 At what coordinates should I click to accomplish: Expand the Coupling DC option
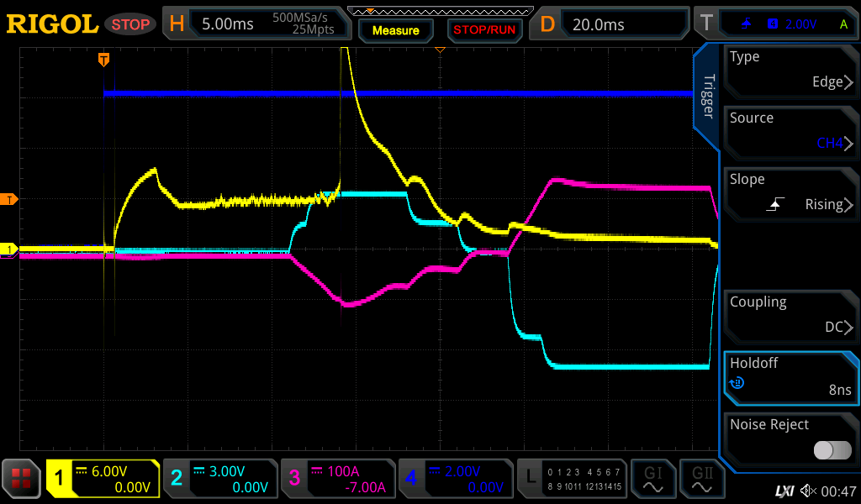click(790, 316)
